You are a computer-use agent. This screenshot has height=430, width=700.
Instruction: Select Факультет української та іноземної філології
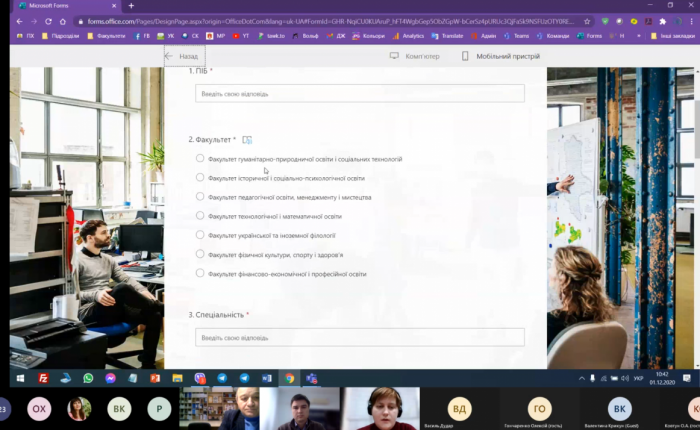(200, 235)
